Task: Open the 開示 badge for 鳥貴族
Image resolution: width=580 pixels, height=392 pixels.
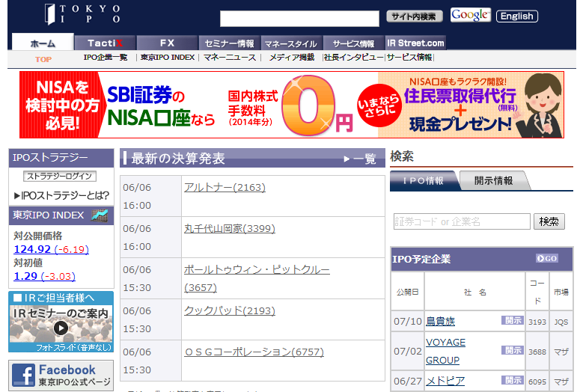Action: [x=512, y=321]
